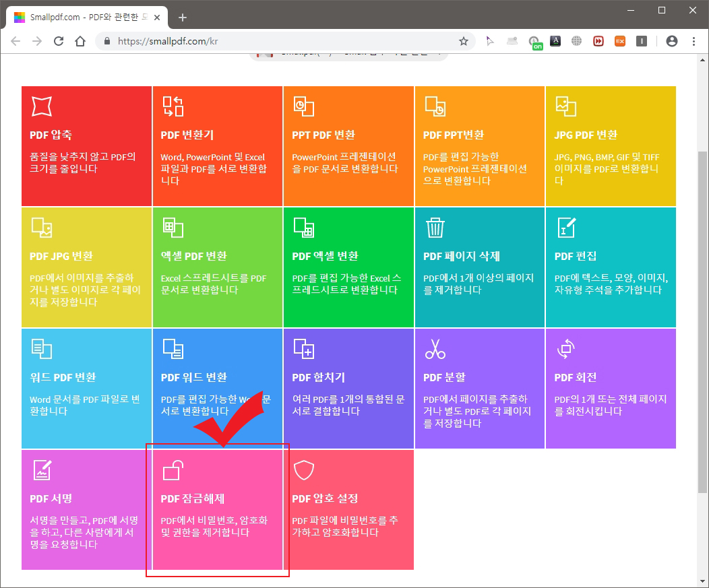This screenshot has height=588, width=709.
Task: Go to Chrome home page
Action: click(80, 42)
